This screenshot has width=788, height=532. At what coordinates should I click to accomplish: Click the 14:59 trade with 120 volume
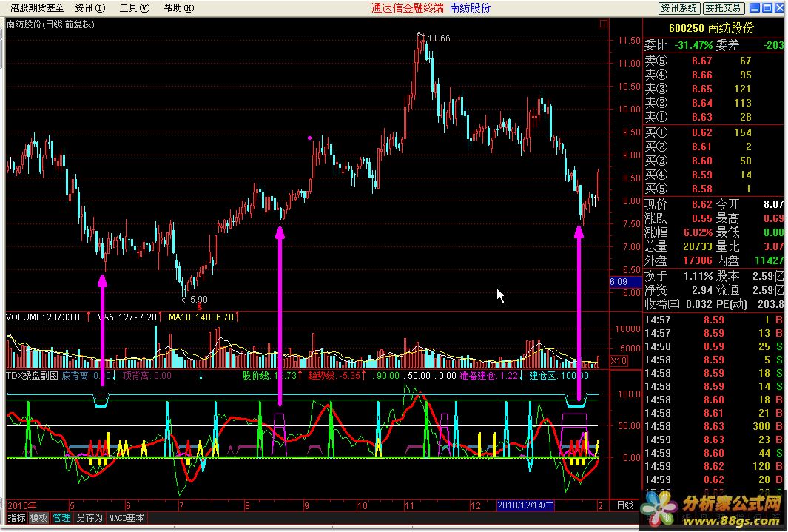(x=713, y=467)
